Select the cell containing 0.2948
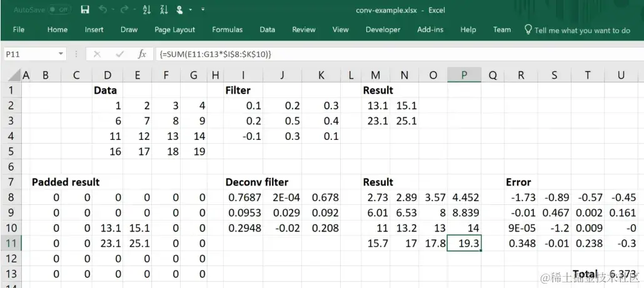 pyautogui.click(x=243, y=228)
